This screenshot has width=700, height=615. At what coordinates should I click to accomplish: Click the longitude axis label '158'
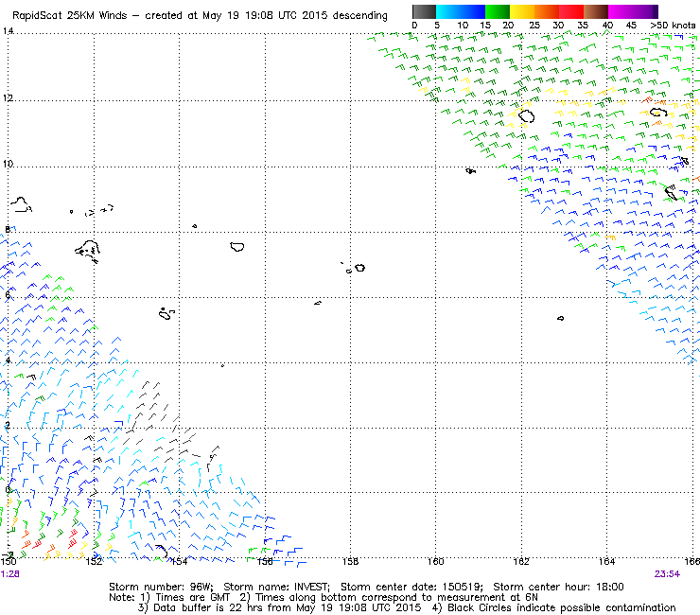350,561
